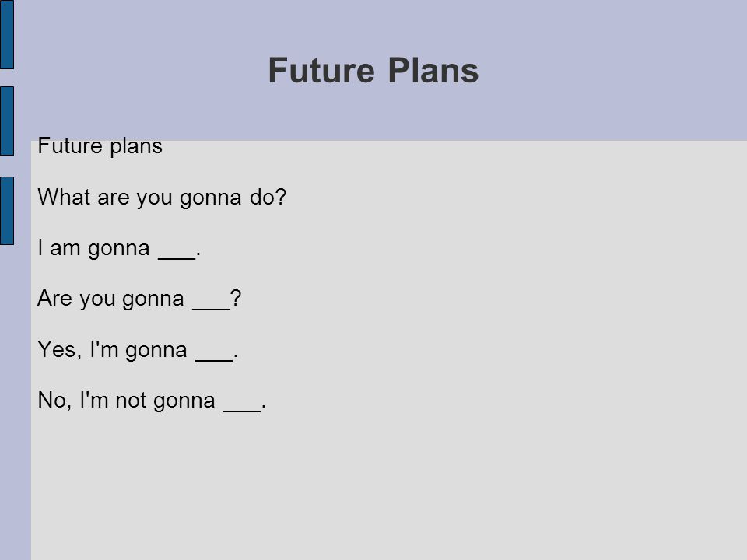Click the word "do?" ending the question
747x560 pixels.
268,197
